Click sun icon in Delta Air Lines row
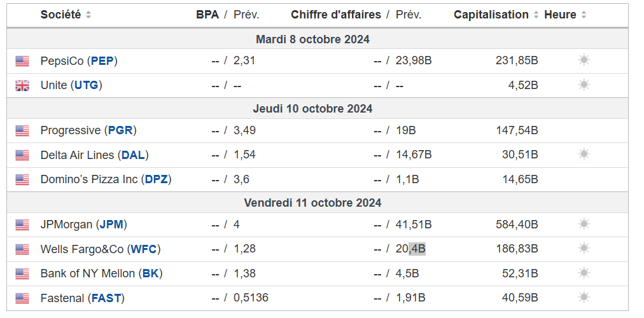 pyautogui.click(x=584, y=154)
